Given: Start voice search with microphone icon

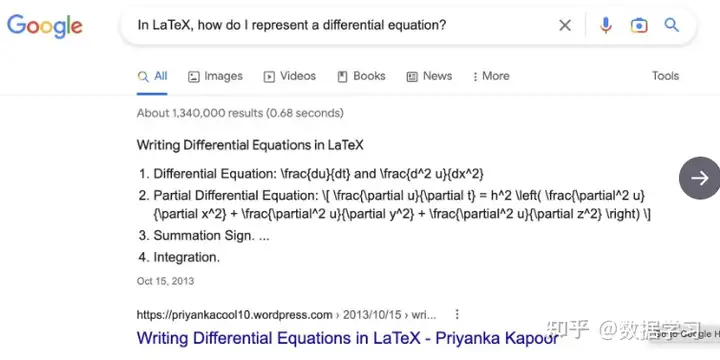Looking at the screenshot, I should pyautogui.click(x=606, y=25).
